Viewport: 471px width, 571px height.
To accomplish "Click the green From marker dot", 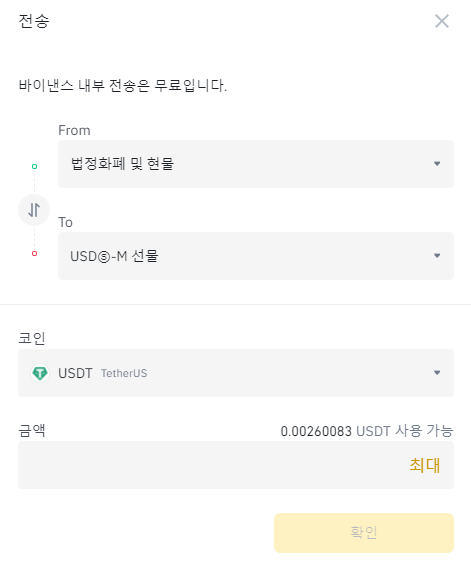I will pyautogui.click(x=35, y=166).
